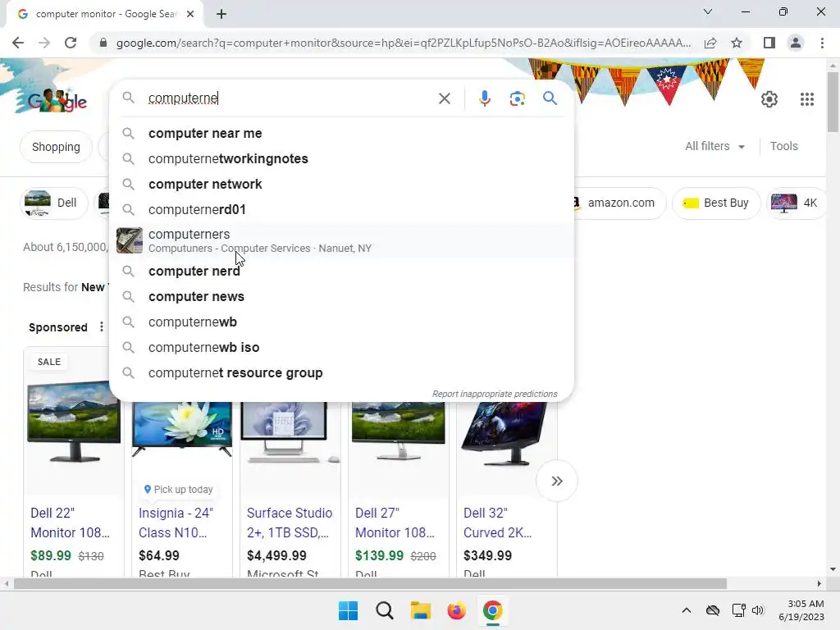Click the address bar URL
Viewport: 840px width, 630px height.
(x=404, y=43)
